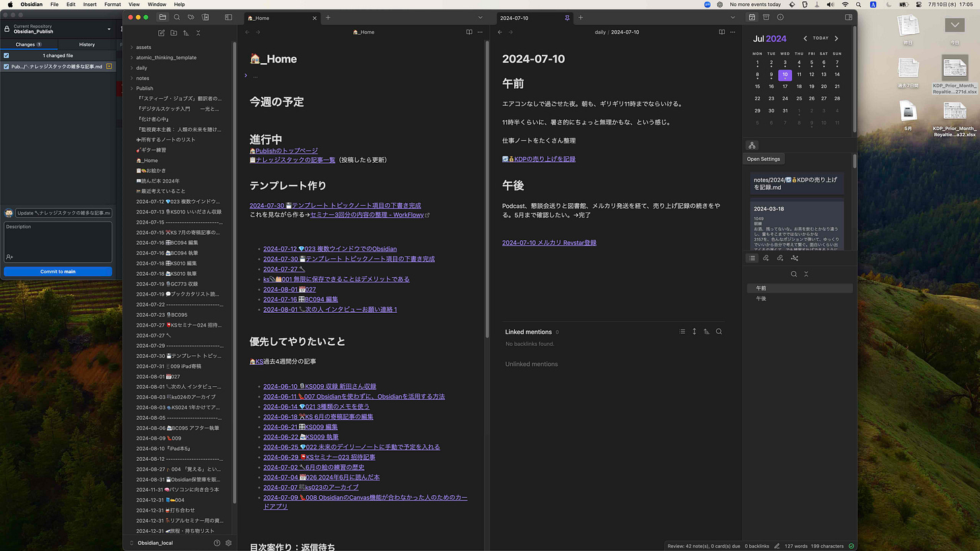This screenshot has height=551, width=980.
Task: Open the Format menu
Action: click(113, 4)
